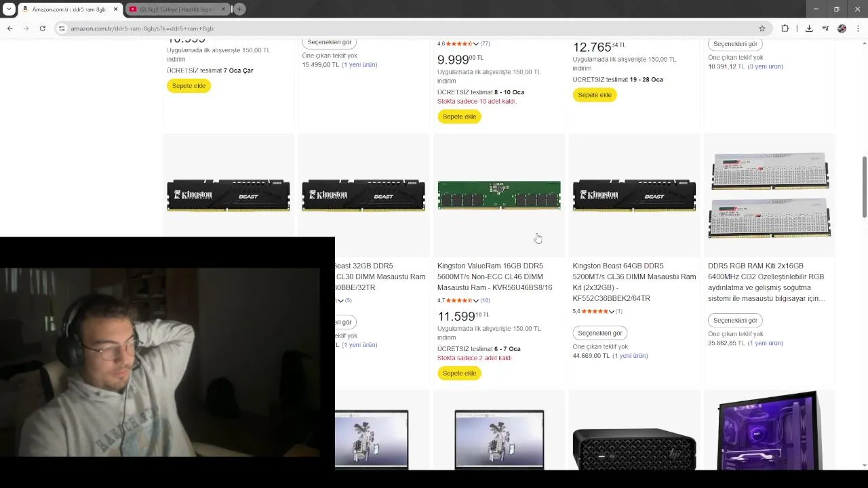Open the tab search dropdown arrow

pyautogui.click(x=8, y=9)
